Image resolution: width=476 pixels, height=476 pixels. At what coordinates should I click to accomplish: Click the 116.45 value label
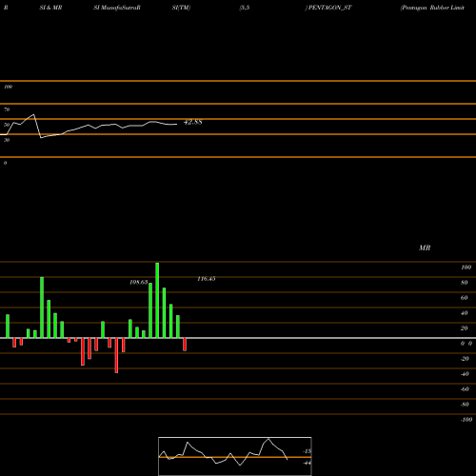click(x=207, y=279)
